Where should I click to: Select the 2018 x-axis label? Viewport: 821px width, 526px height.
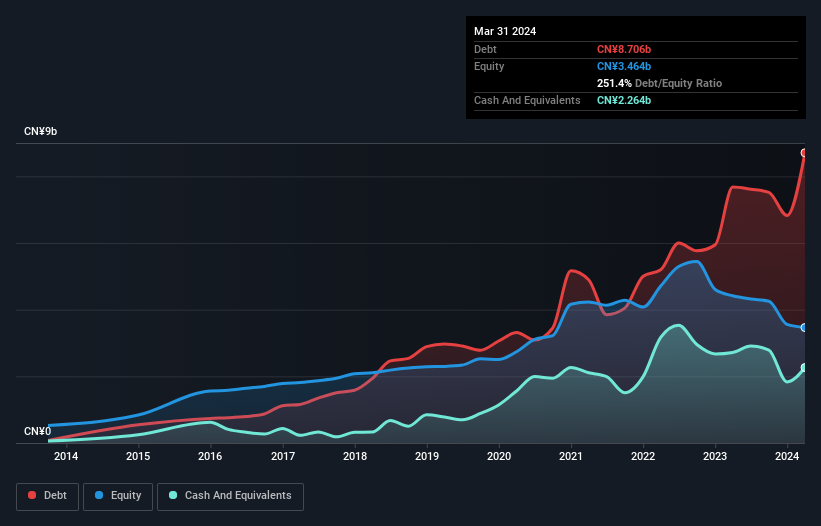355,456
